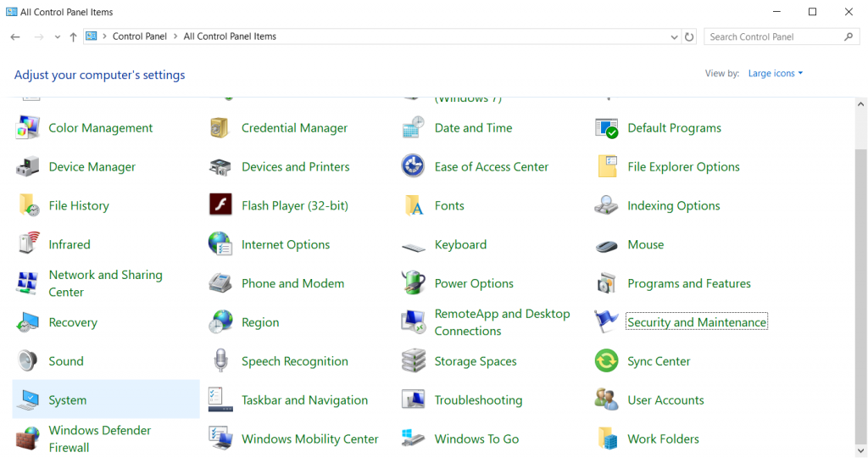868x458 pixels.
Task: Open Date and Time clock icon
Action: tap(413, 128)
